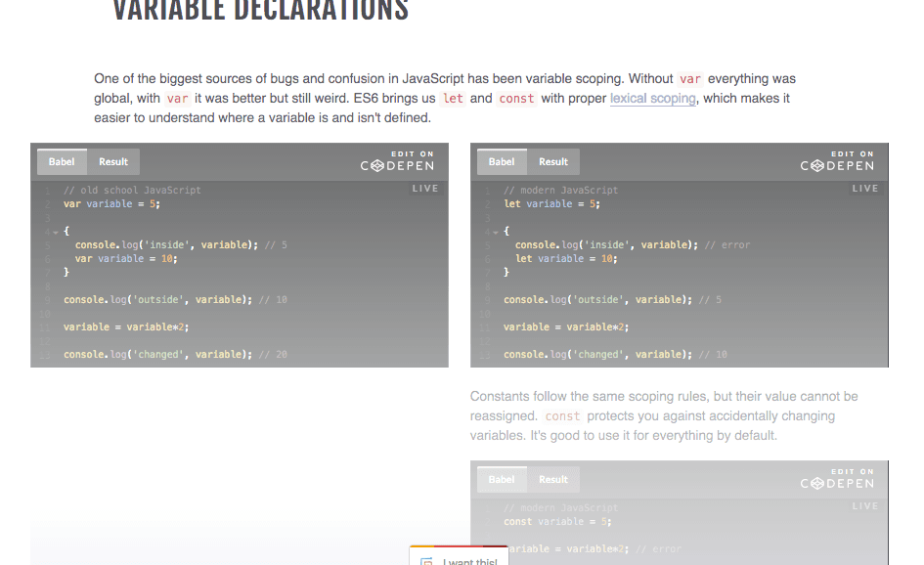Click the VARIABLE DECLARATIONS heading
924x565 pixels.
click(260, 11)
